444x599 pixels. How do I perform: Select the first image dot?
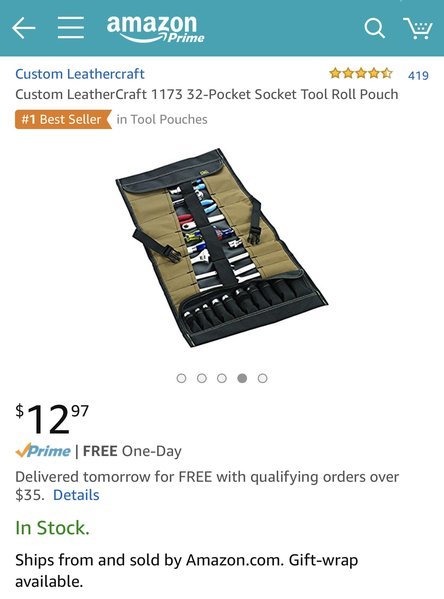pos(181,378)
